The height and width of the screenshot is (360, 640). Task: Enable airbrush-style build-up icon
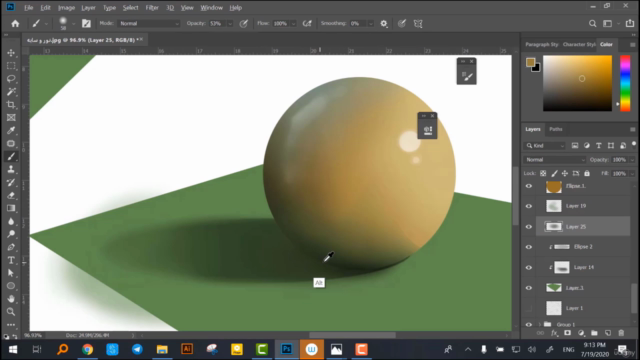tap(307, 24)
